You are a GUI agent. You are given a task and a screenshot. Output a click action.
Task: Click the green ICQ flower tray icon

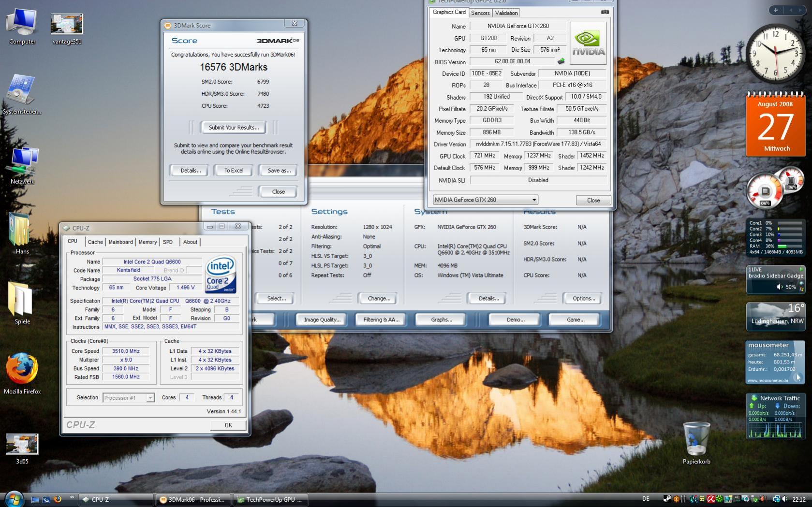point(720,499)
